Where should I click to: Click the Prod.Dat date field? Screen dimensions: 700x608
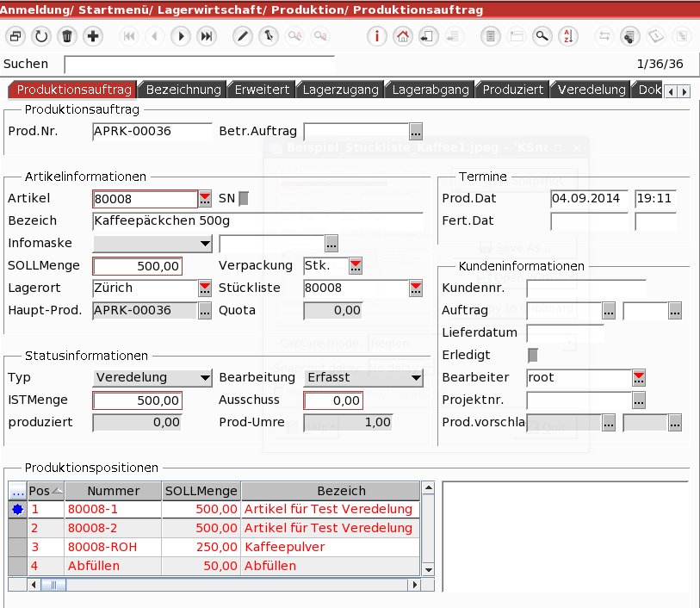tap(589, 198)
